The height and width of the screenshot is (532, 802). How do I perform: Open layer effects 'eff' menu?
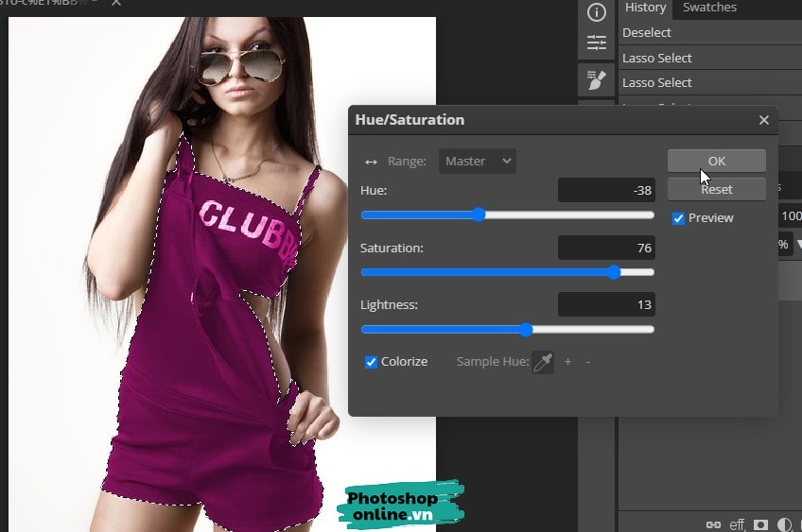(x=737, y=524)
